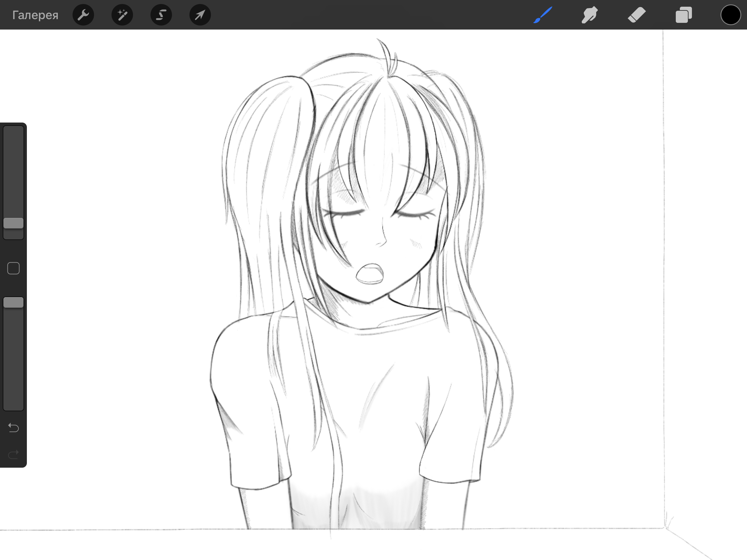Select the Smudge finger tool
The image size is (747, 560).
click(589, 15)
